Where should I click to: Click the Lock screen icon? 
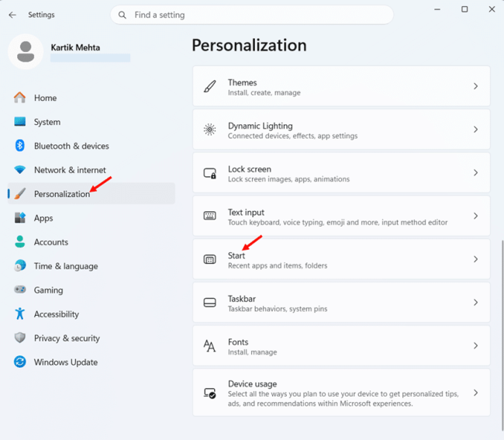209,173
